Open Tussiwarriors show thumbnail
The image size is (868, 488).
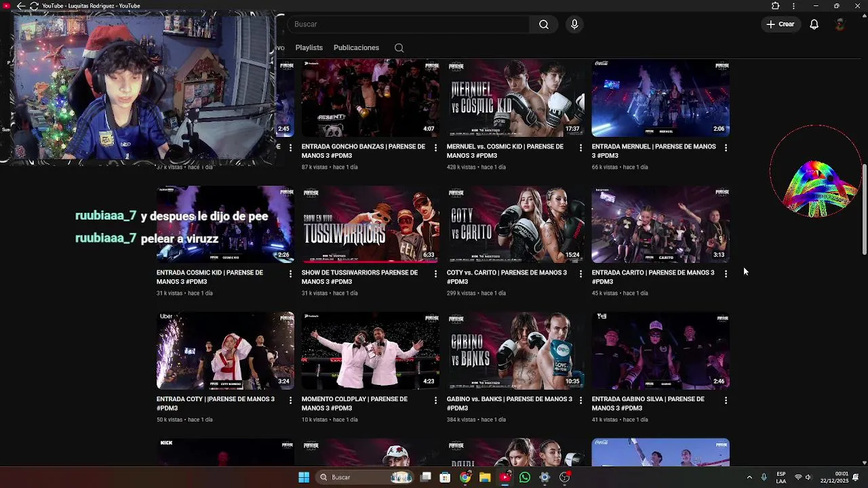tap(370, 224)
